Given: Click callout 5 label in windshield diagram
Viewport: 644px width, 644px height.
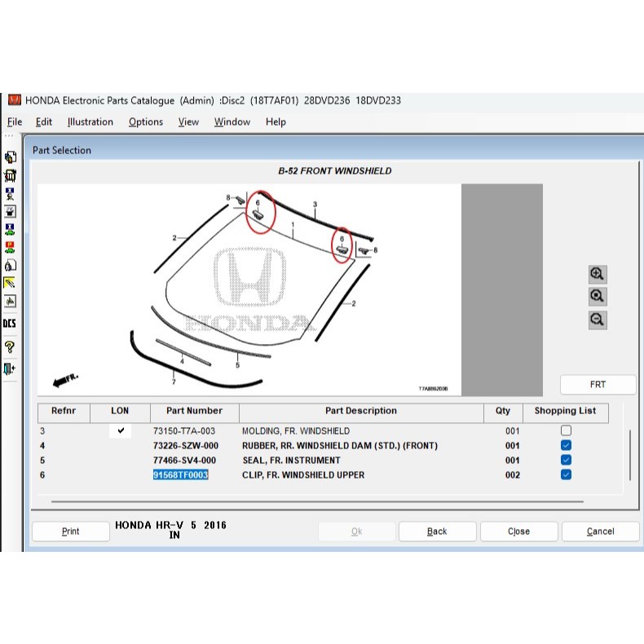Looking at the screenshot, I should pos(237,364).
